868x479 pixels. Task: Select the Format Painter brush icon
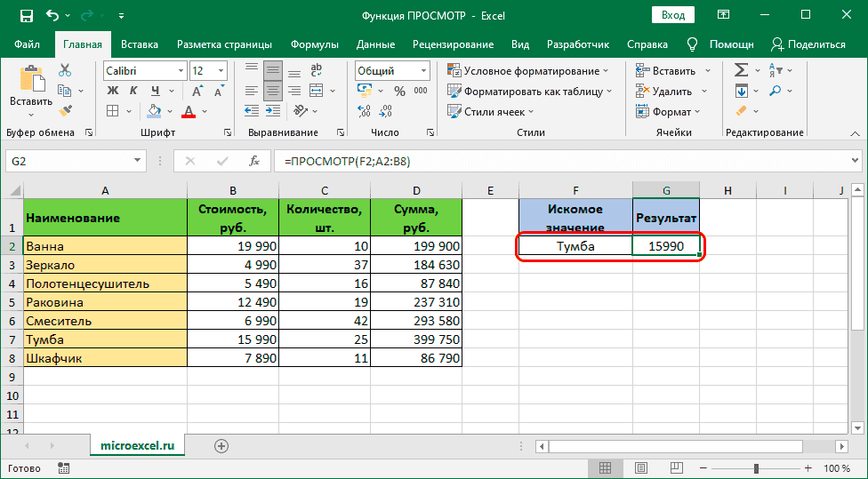point(65,110)
